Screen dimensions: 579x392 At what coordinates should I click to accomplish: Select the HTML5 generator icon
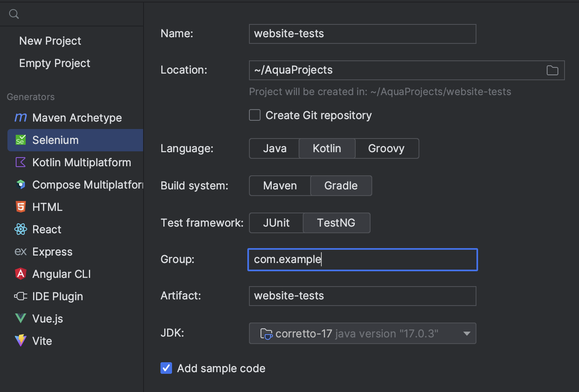(x=21, y=207)
